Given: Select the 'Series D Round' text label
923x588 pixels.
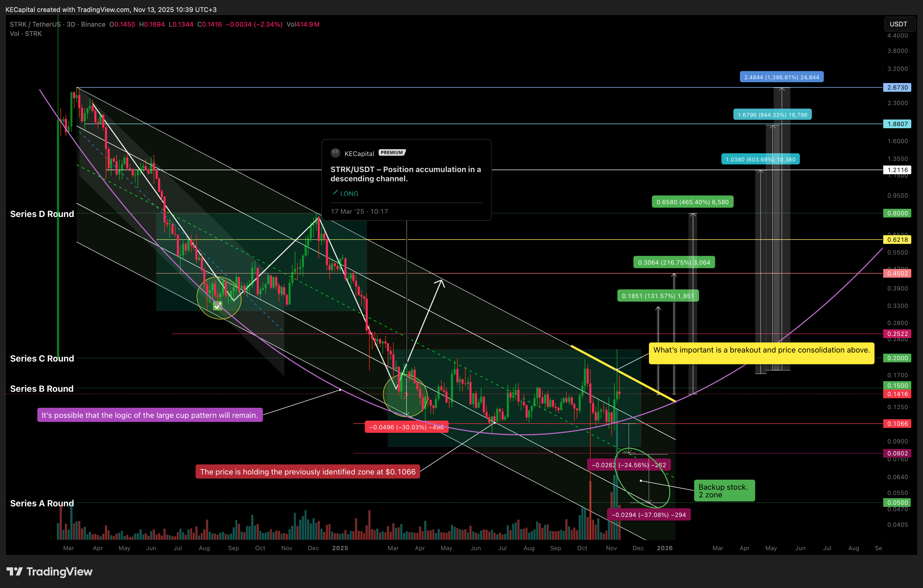Looking at the screenshot, I should click(42, 214).
